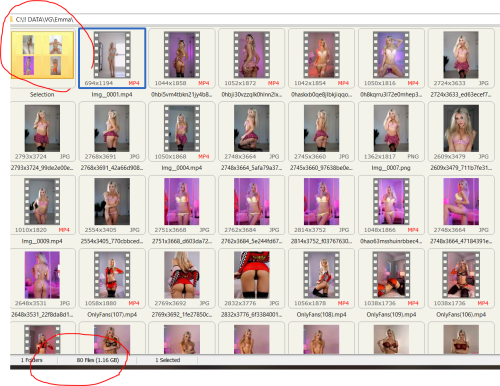Select the 2762x3684 JPG image thumbnail
This screenshot has height=386, width=500.
(252, 202)
